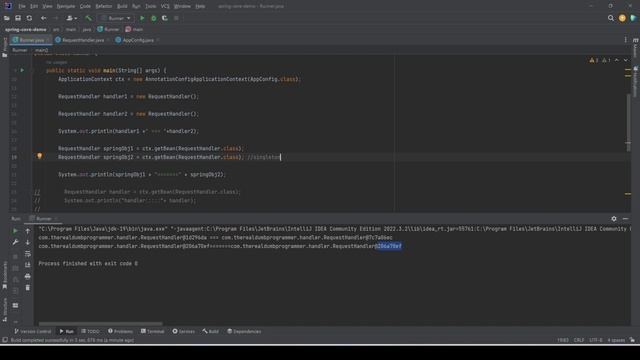Click the Print icon in console toolbar
The image size is (640, 360).
pyautogui.click(x=27, y=276)
